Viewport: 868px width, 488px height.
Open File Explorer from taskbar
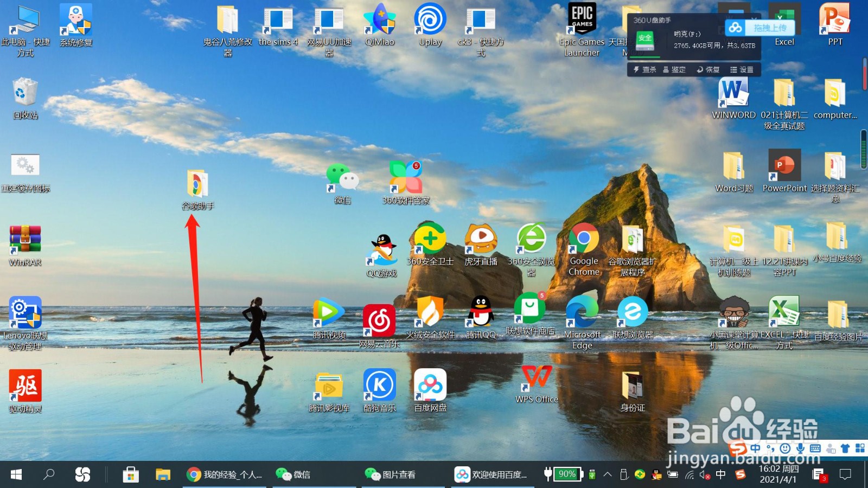(163, 474)
